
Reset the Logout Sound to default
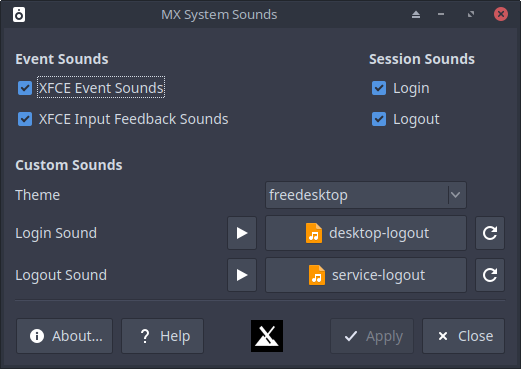click(490, 275)
